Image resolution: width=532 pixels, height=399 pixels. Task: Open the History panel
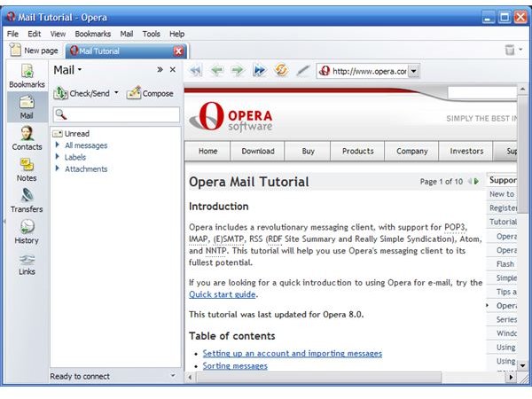pos(27,231)
